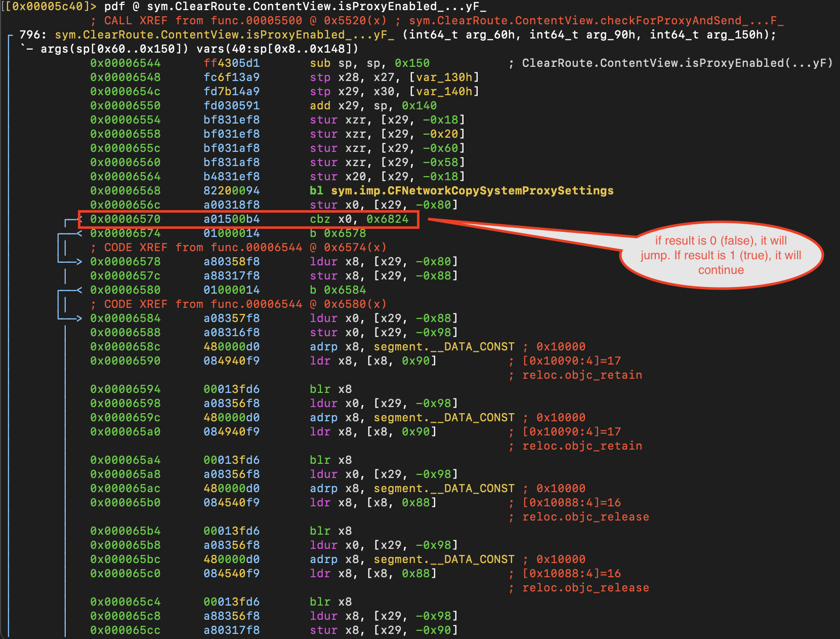
Task: Click the args and vars summary line
Action: pos(189,49)
